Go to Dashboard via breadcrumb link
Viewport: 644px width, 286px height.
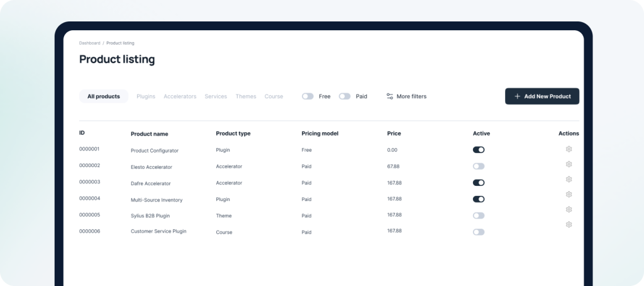click(89, 43)
